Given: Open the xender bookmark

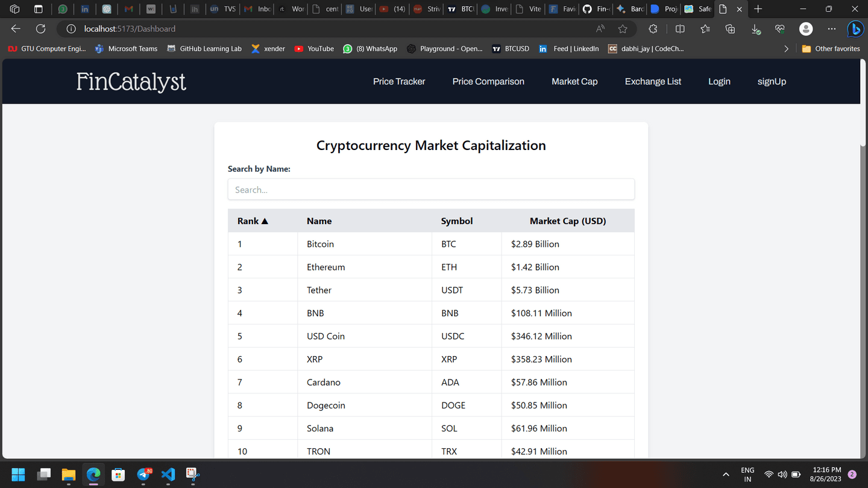Looking at the screenshot, I should click(x=268, y=49).
